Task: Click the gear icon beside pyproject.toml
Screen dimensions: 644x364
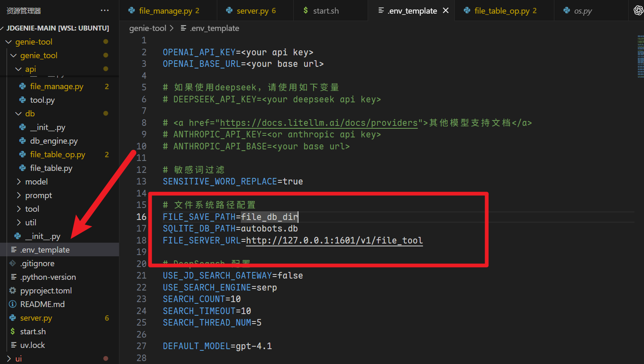Action: (13, 291)
